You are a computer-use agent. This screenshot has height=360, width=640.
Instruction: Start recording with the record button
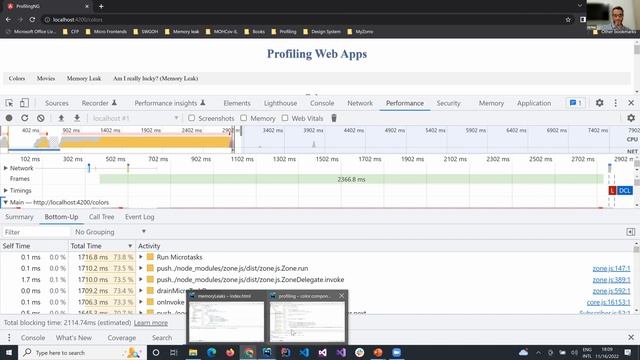point(9,118)
